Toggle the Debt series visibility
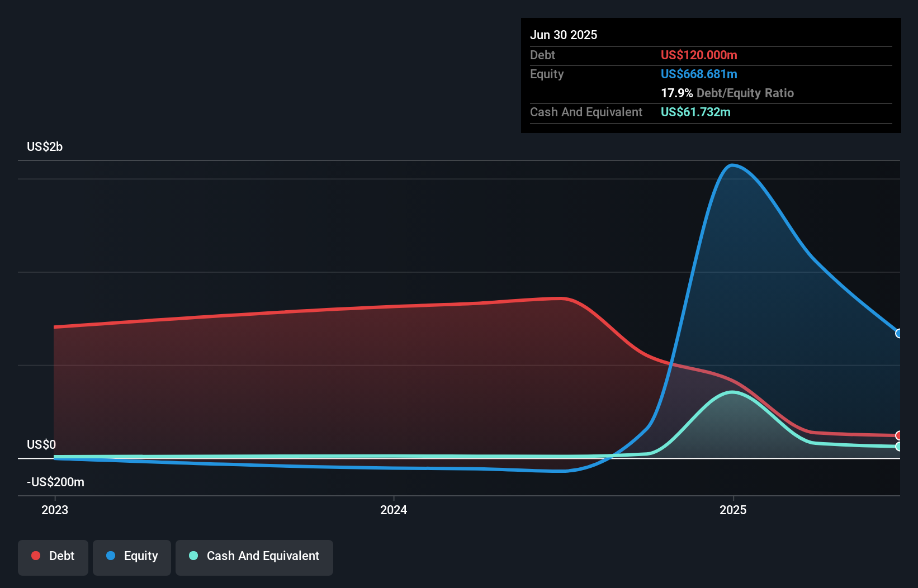Image resolution: width=918 pixels, height=588 pixels. coord(53,556)
